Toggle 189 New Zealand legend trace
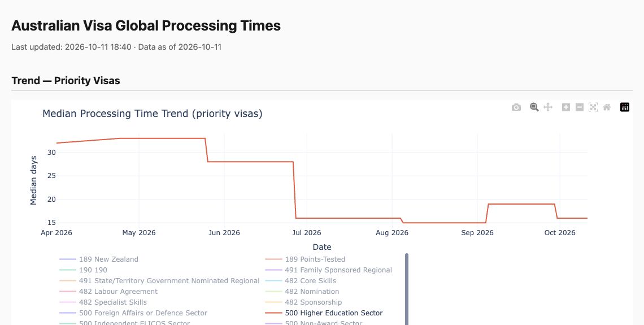This screenshot has width=644, height=325. pos(99,259)
